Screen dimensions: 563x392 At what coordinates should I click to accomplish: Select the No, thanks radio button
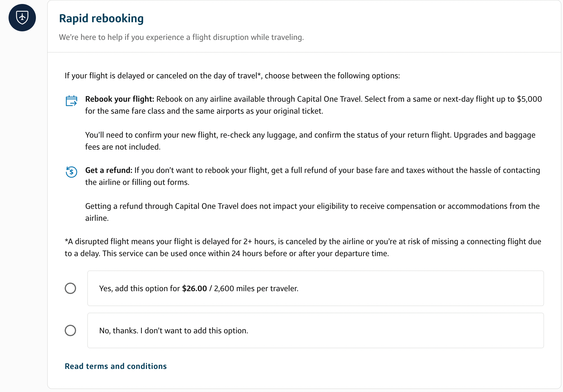pos(71,330)
